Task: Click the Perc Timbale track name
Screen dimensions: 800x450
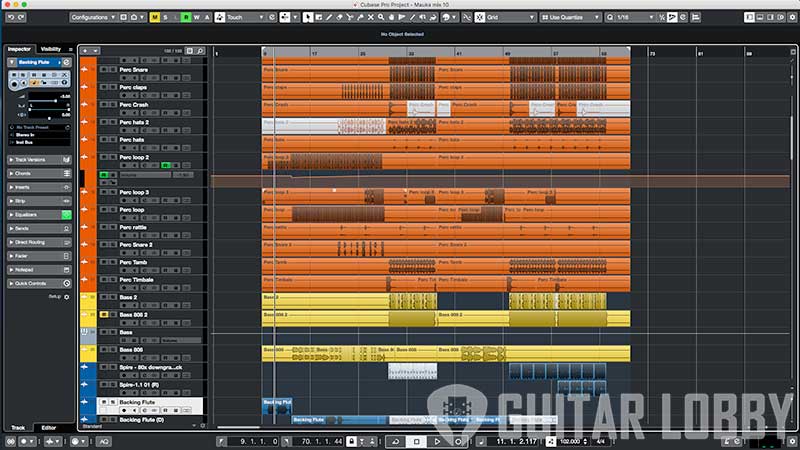Action: (x=136, y=280)
